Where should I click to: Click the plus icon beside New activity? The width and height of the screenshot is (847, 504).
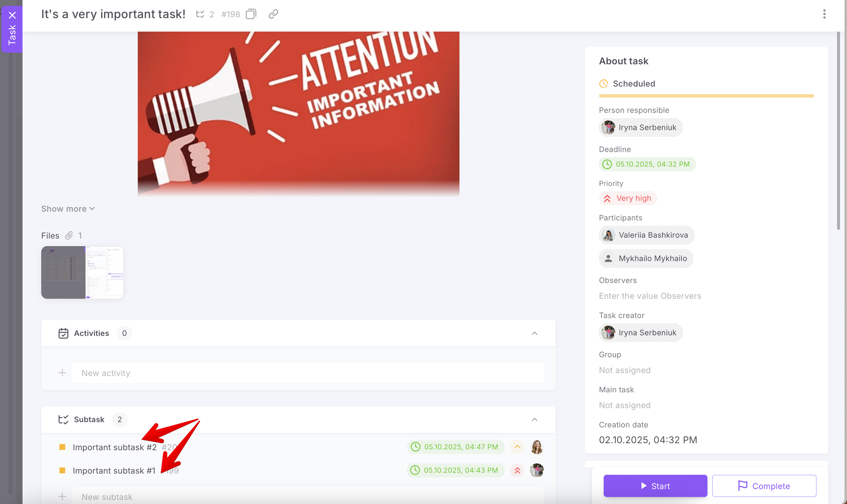click(62, 373)
